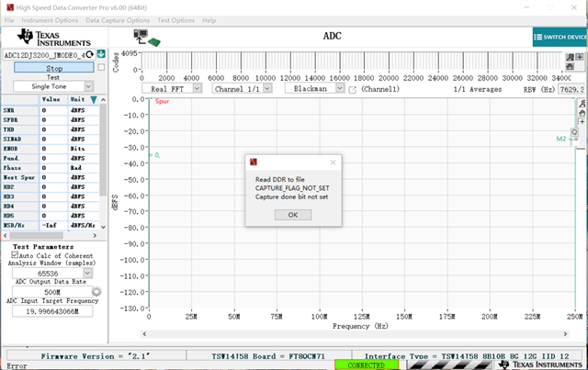Open the gear settings for ADC Output Data Rate

pyautogui.click(x=96, y=291)
